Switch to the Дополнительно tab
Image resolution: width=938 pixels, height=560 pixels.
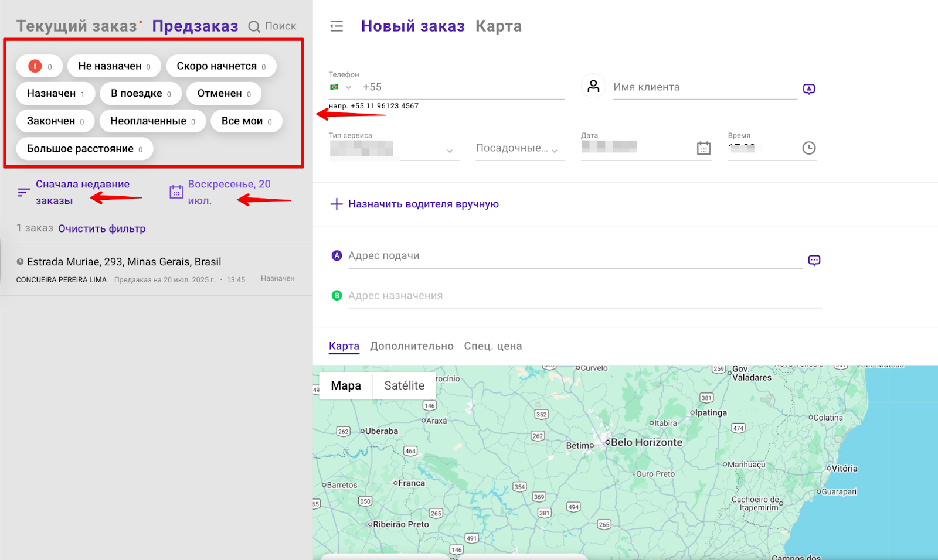coord(412,346)
